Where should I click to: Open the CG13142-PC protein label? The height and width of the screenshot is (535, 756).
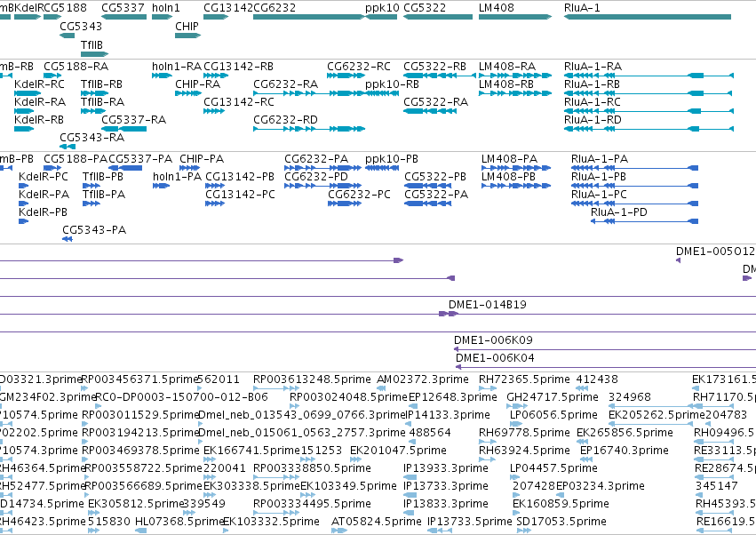[240, 195]
